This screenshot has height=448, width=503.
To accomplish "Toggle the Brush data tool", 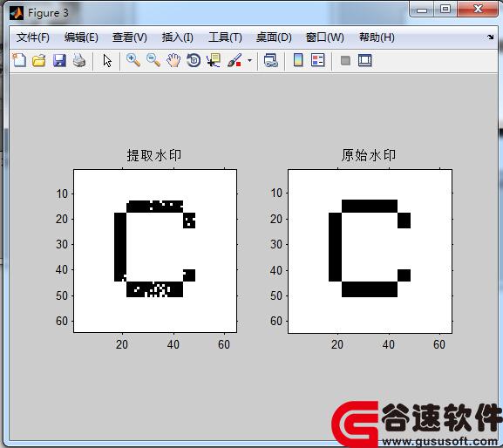I will pyautogui.click(x=235, y=60).
